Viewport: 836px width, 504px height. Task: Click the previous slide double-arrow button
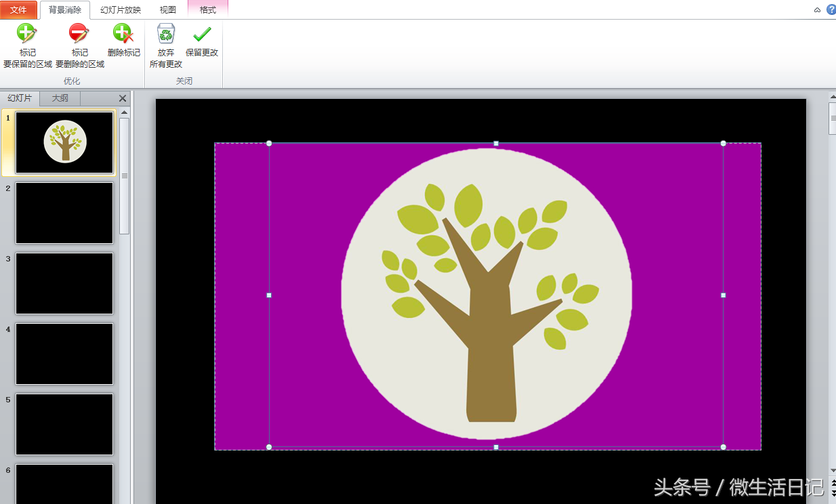tap(833, 484)
